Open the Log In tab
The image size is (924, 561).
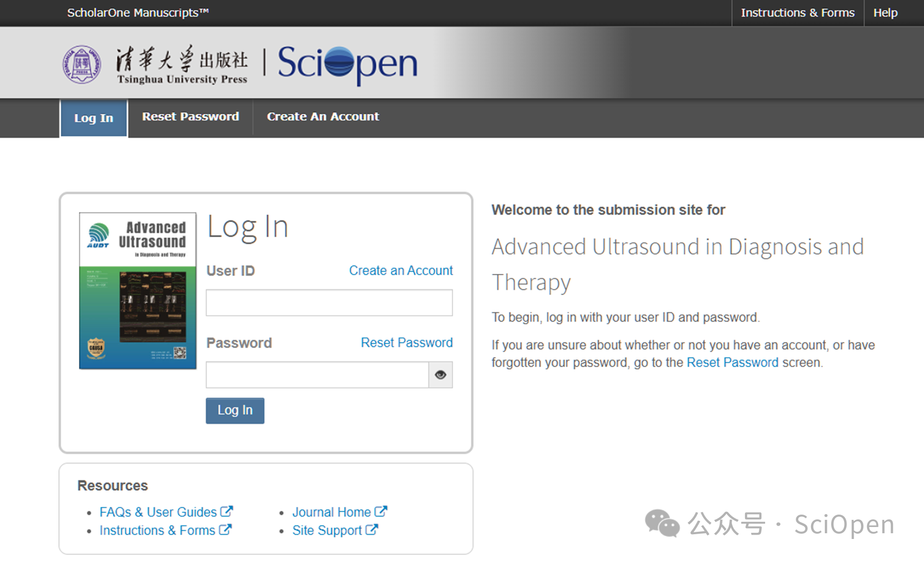click(x=94, y=118)
